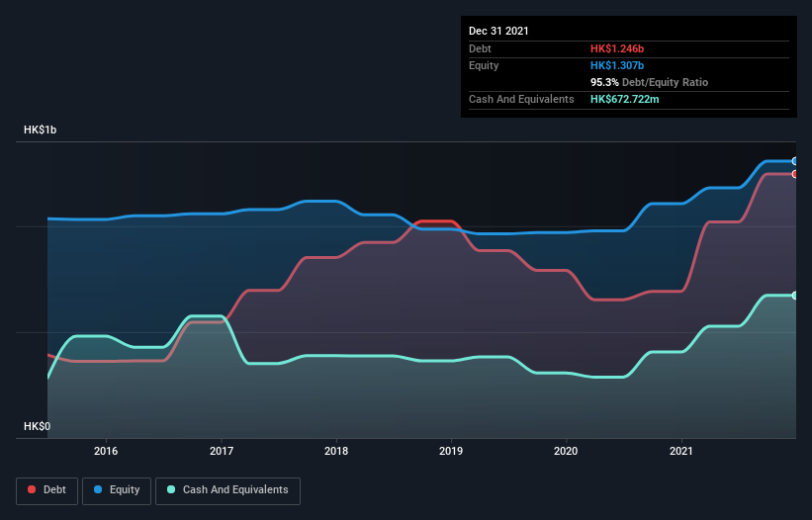Click the HK$1.307b equity value
The image size is (812, 520).
(x=617, y=65)
